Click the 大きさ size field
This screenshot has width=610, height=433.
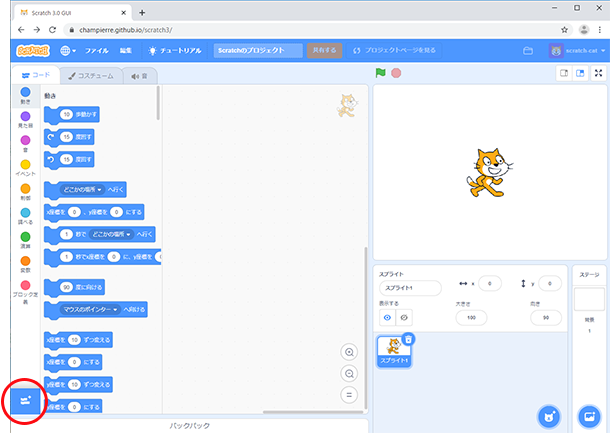click(x=471, y=317)
